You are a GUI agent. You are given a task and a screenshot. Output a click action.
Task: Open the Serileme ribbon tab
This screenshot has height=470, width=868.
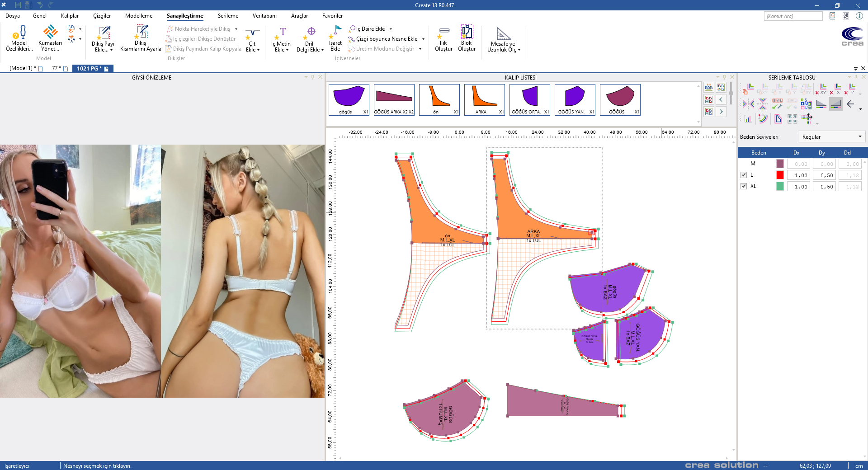point(228,16)
